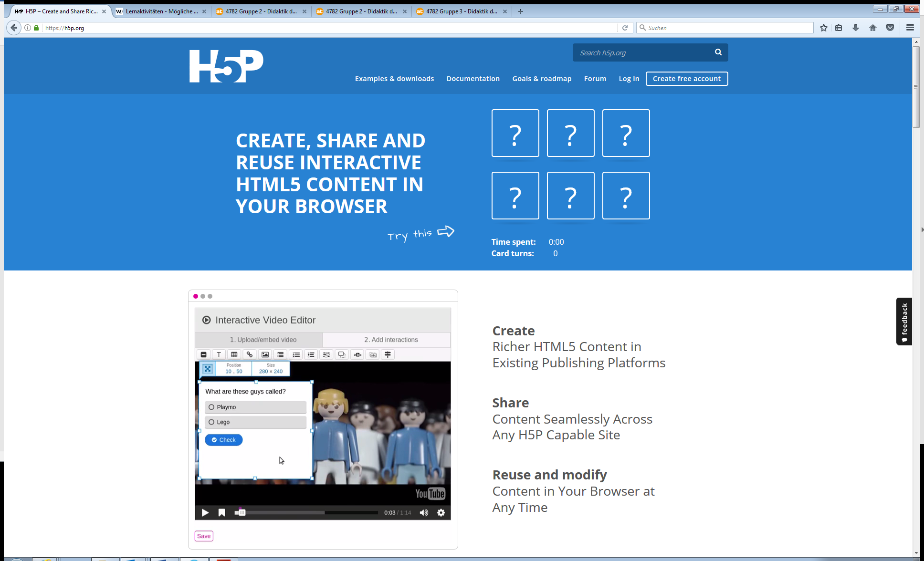Image resolution: width=924 pixels, height=561 pixels.
Task: Click the fullscreen resize icon next to Position
Action: (x=208, y=369)
